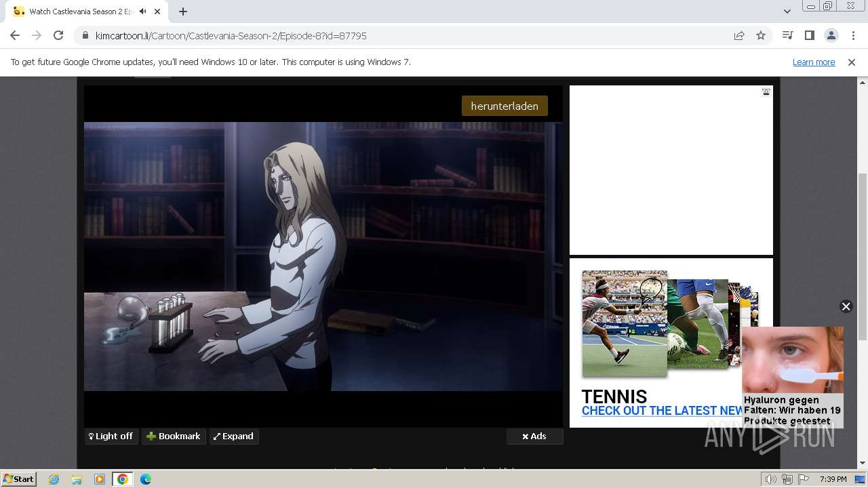Close the Castlevania tab
Screen dimensions: 868x488
157,12
